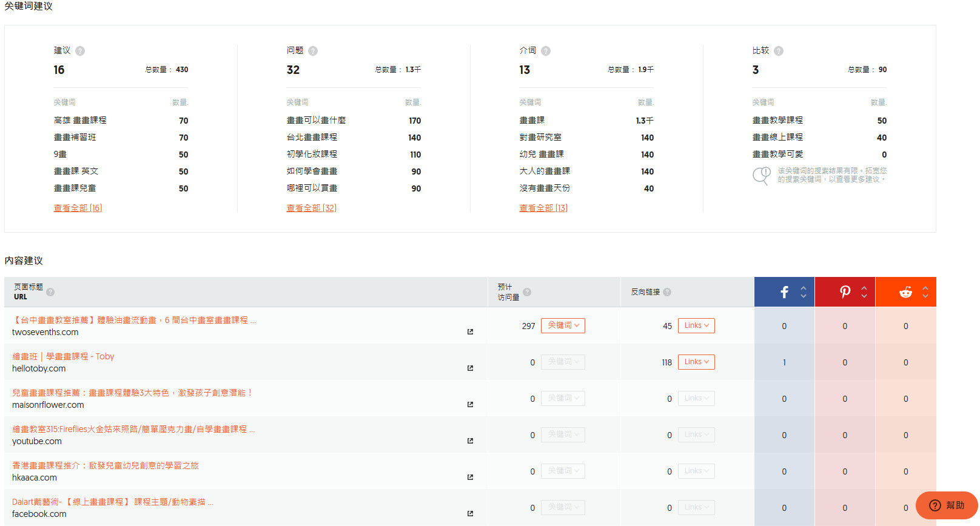
Task: Open the 香港畫畫課程推介 page title link
Action: click(x=106, y=465)
